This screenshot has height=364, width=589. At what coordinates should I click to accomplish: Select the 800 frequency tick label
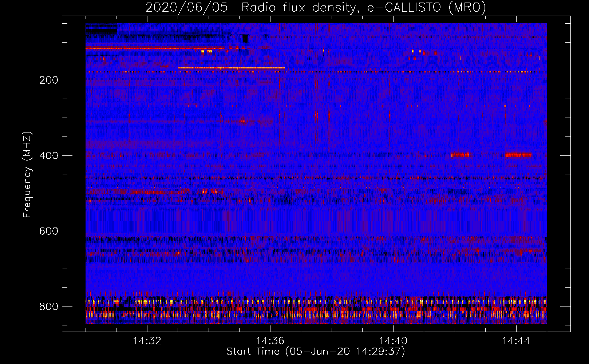[x=49, y=306]
